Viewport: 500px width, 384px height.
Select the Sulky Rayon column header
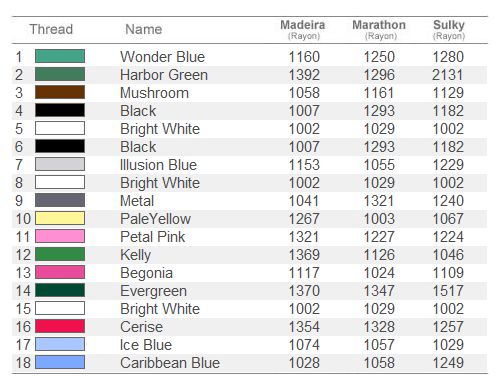tap(449, 30)
